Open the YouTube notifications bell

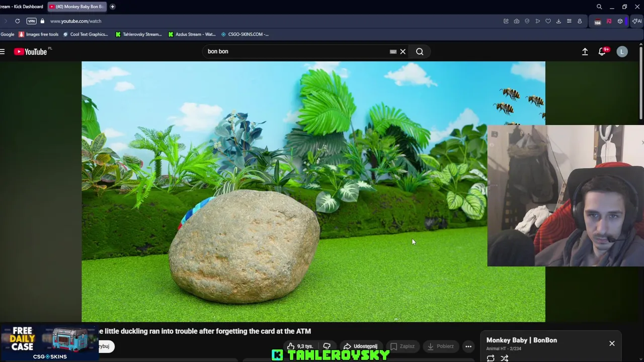(x=602, y=51)
